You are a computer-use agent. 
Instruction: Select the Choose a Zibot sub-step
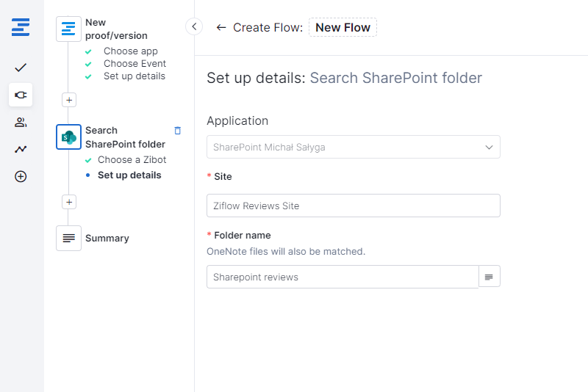click(132, 160)
